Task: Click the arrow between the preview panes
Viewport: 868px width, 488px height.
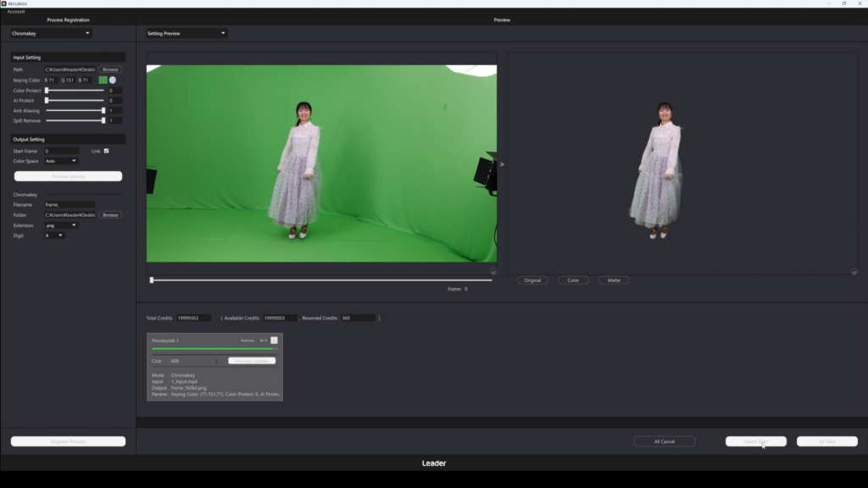Action: click(x=502, y=164)
